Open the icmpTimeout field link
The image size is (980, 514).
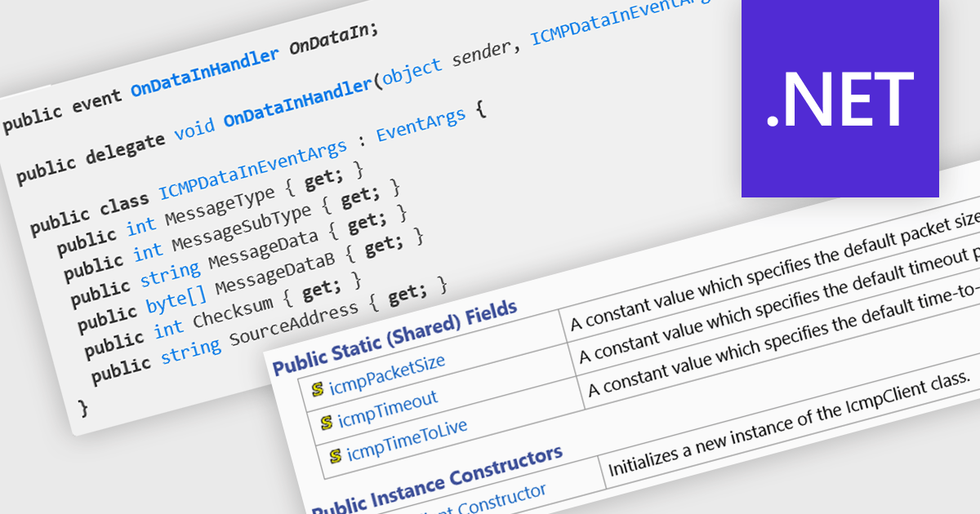388,409
